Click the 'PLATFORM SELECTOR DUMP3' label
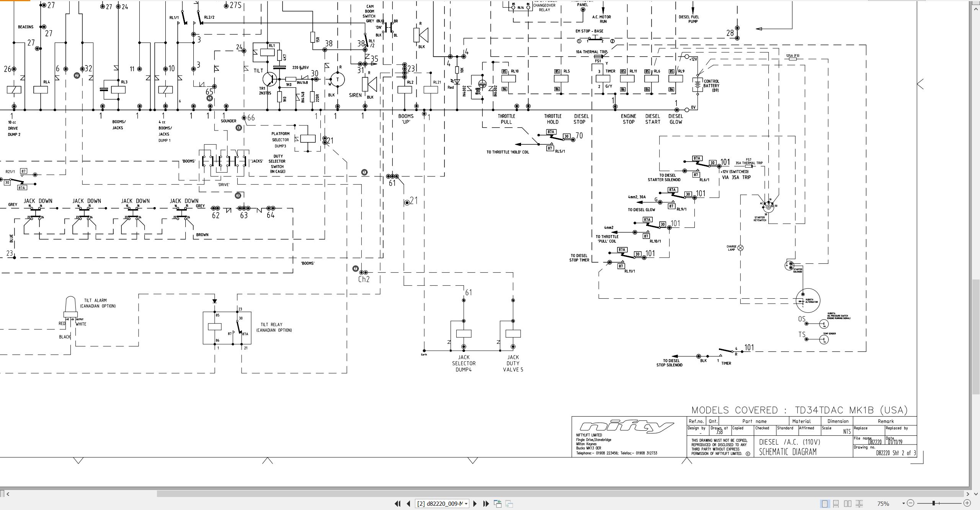Viewport: 980px width, 510px height. 281,140
